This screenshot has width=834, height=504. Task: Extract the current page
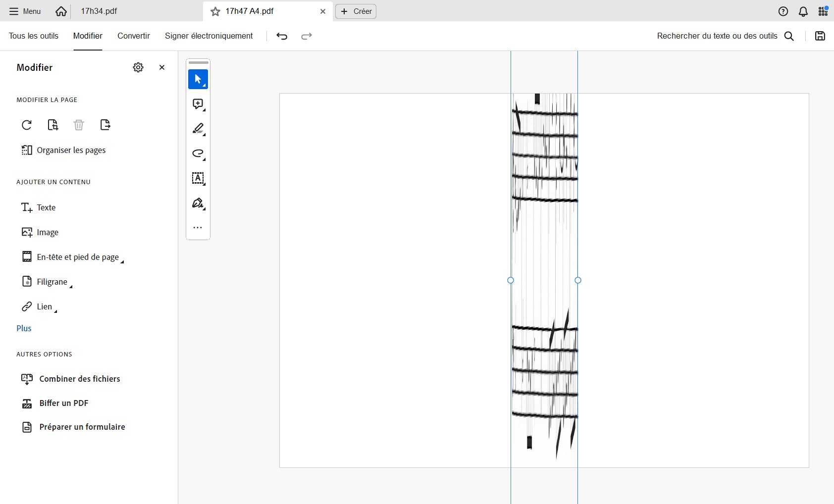pos(105,125)
